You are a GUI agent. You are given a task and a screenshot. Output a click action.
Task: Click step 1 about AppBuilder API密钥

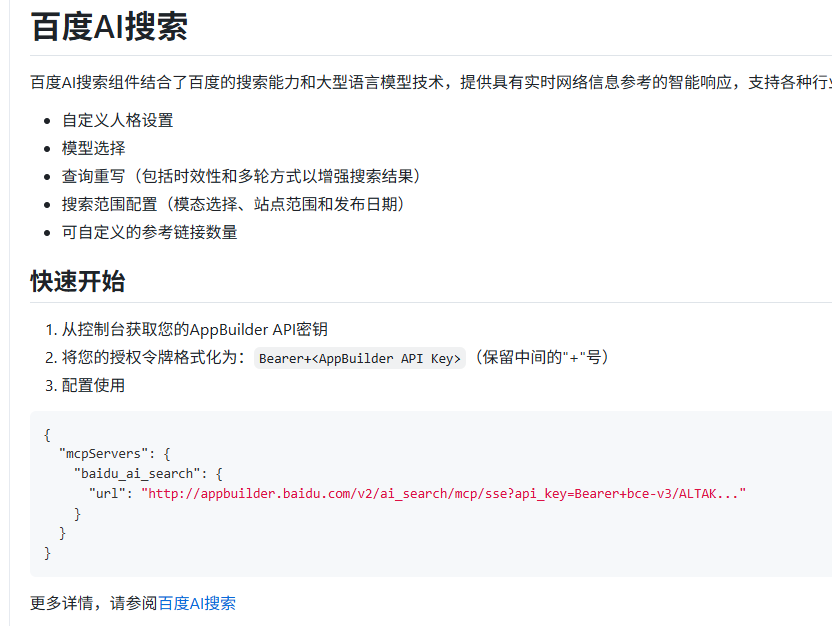tap(195, 329)
